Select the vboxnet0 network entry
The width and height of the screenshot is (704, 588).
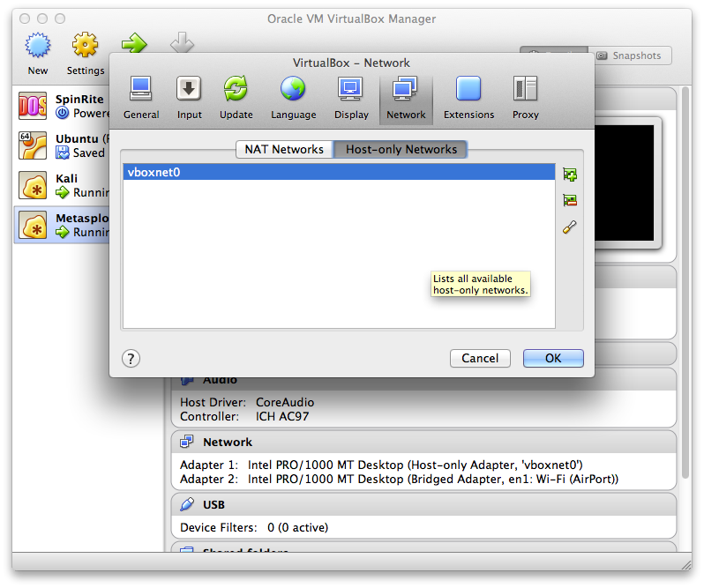click(339, 172)
